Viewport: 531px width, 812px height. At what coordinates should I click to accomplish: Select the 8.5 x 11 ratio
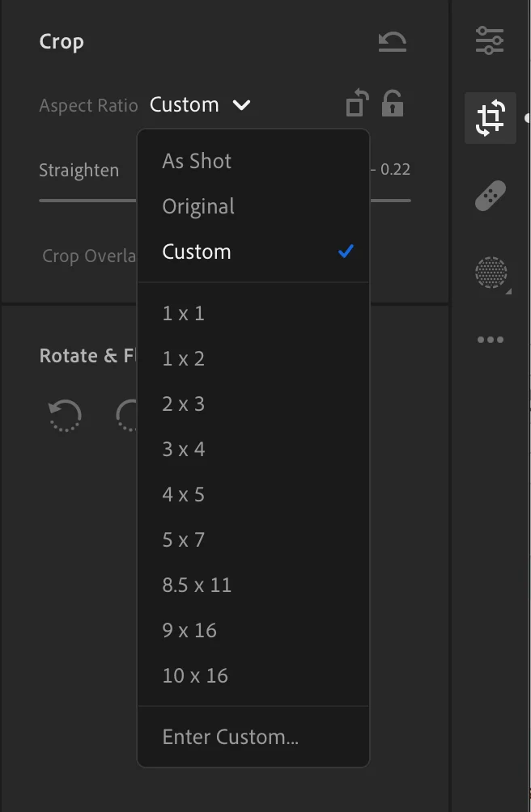click(197, 585)
